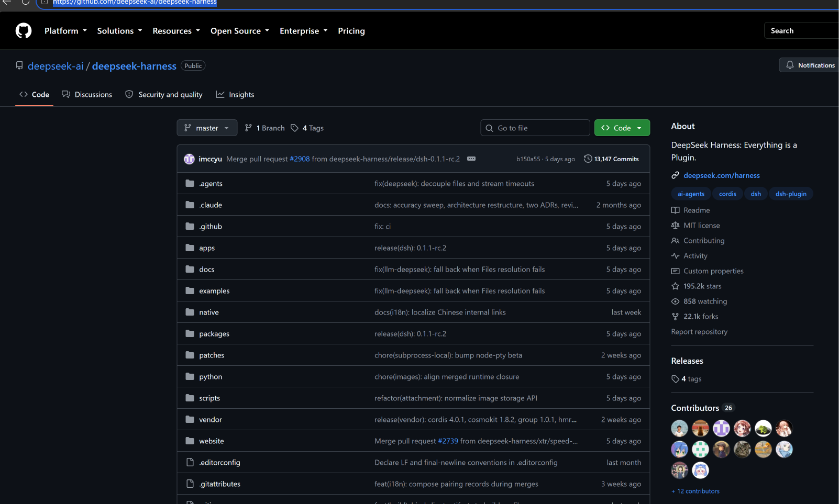View the 4 Tags list

click(307, 128)
